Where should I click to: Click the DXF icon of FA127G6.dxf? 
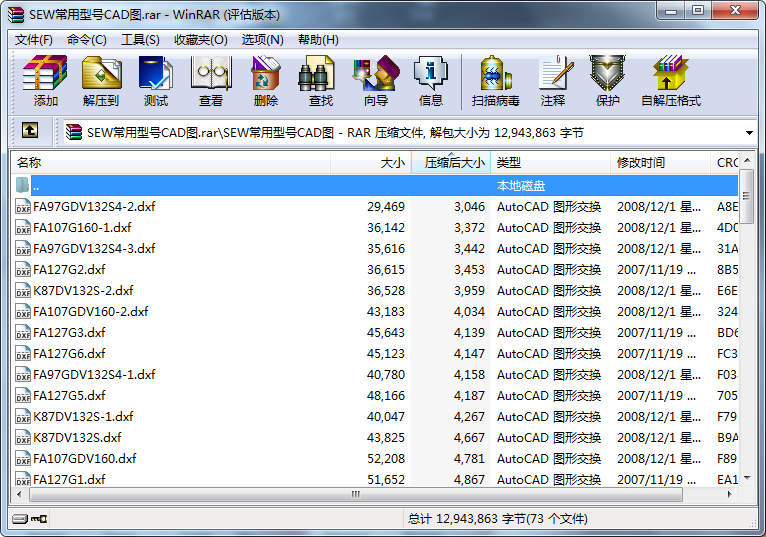click(23, 354)
